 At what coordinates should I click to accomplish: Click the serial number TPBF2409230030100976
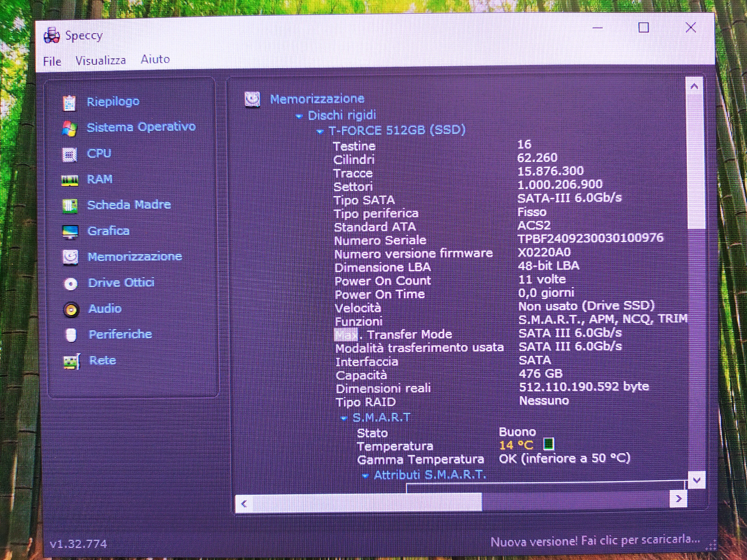591,238
